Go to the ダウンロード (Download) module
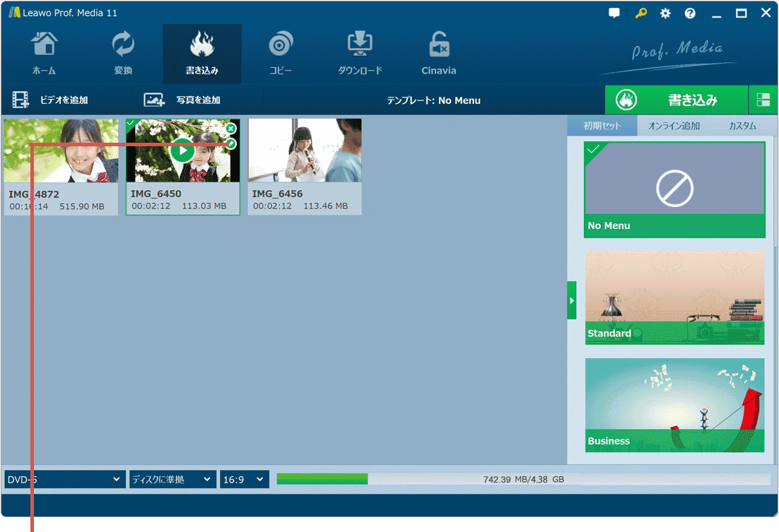Screen dimensions: 779x532 [x=360, y=54]
